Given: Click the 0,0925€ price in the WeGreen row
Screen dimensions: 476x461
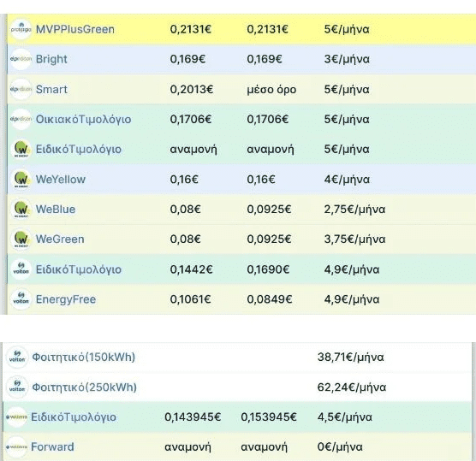Looking at the screenshot, I should [x=269, y=239].
